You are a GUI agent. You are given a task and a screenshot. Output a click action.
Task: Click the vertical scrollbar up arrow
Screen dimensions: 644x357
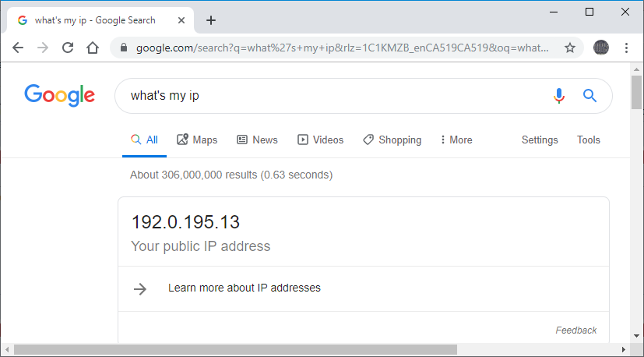point(637,69)
